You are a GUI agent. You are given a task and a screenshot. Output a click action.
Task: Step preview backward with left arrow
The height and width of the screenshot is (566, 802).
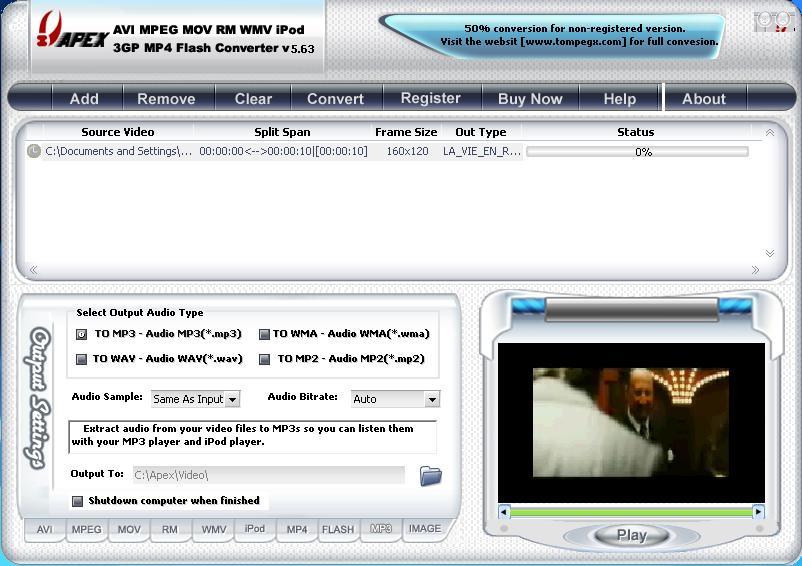pos(504,512)
